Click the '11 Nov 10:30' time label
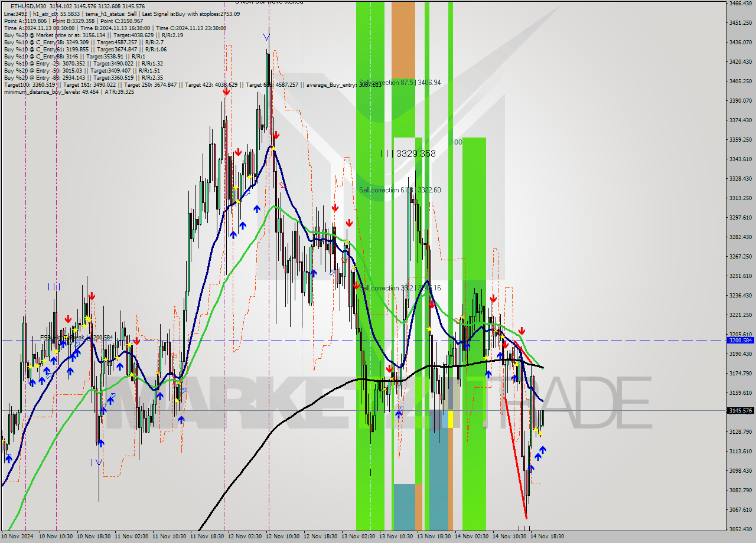The width and height of the screenshot is (756, 543). point(170,537)
